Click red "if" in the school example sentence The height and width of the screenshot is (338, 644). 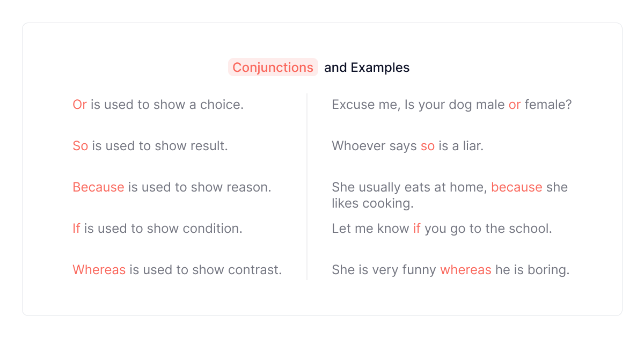[416, 229]
